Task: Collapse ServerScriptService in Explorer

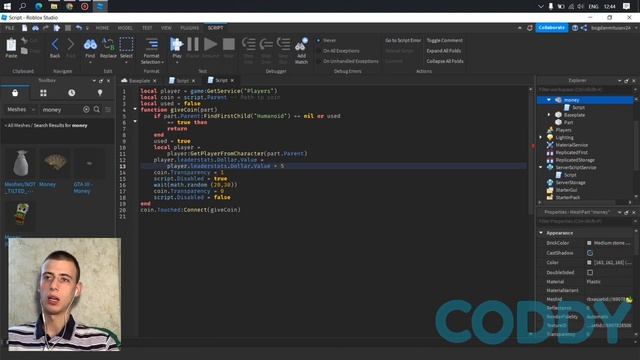Action: pos(541,167)
